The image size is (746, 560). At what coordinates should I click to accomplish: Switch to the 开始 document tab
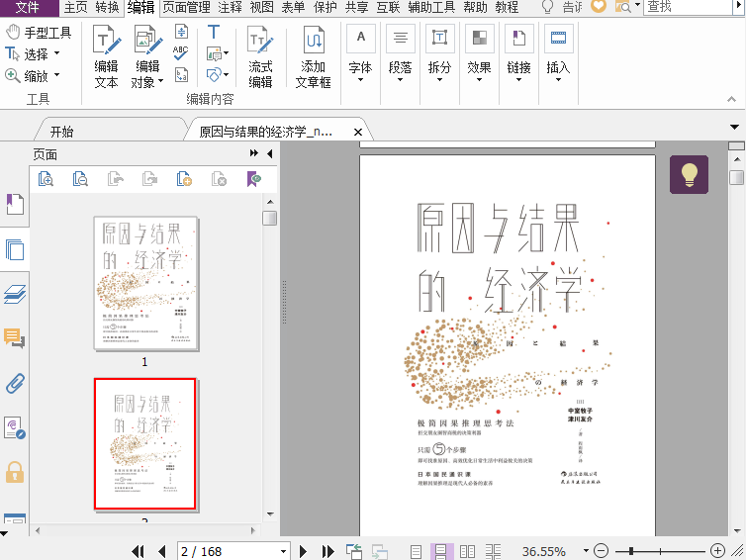click(x=61, y=131)
